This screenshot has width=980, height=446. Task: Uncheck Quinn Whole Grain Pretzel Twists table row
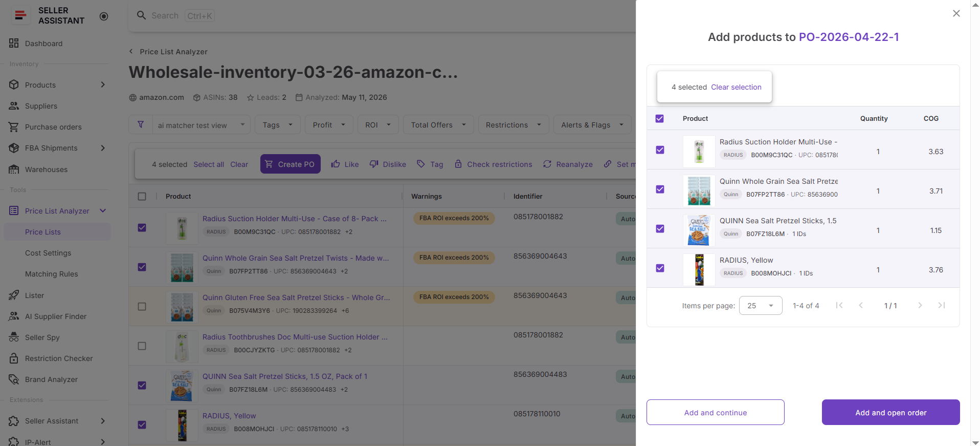[x=142, y=267]
